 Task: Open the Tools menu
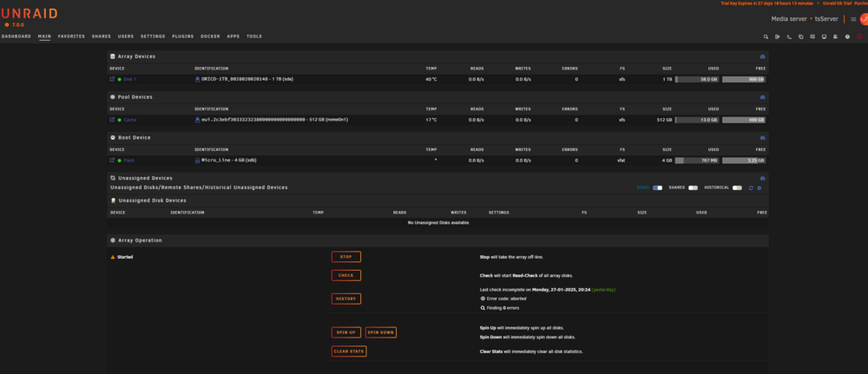(254, 36)
